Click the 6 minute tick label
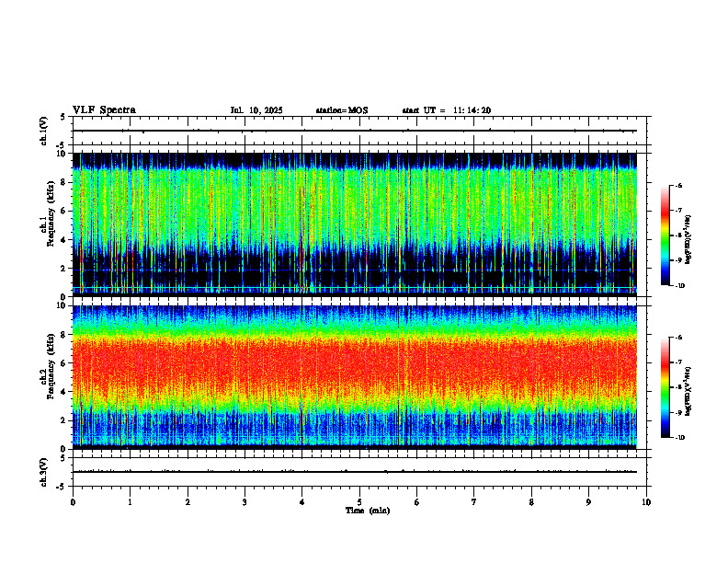Screen dimensions: 728x563 417,502
